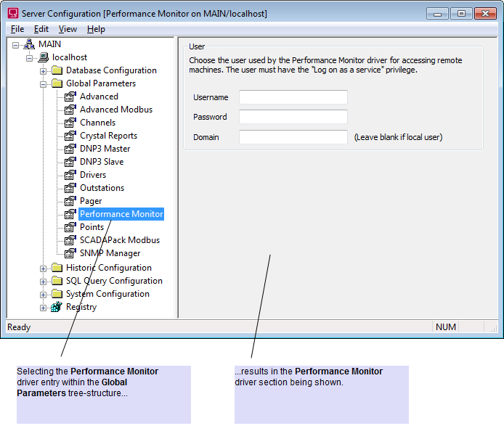The image size is (504, 431).
Task: Click the Username input field
Action: coord(293,97)
